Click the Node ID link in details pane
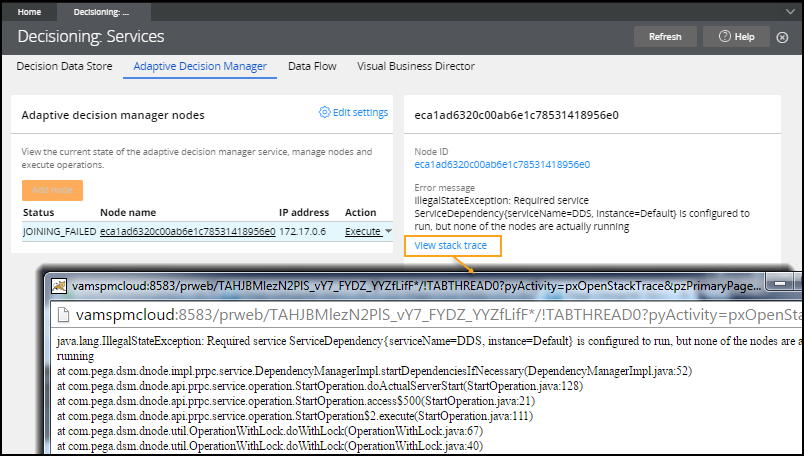Screen dimensions: 804x456 [502, 165]
